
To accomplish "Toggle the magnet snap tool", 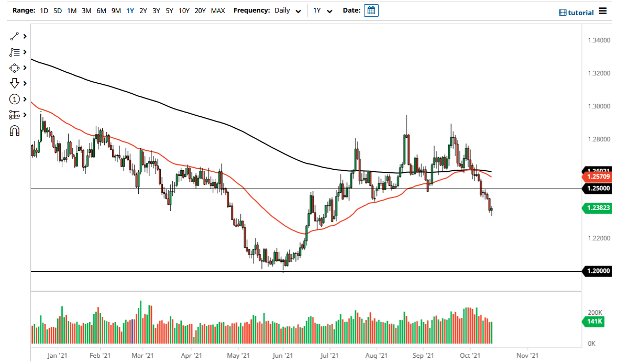I will (14, 130).
